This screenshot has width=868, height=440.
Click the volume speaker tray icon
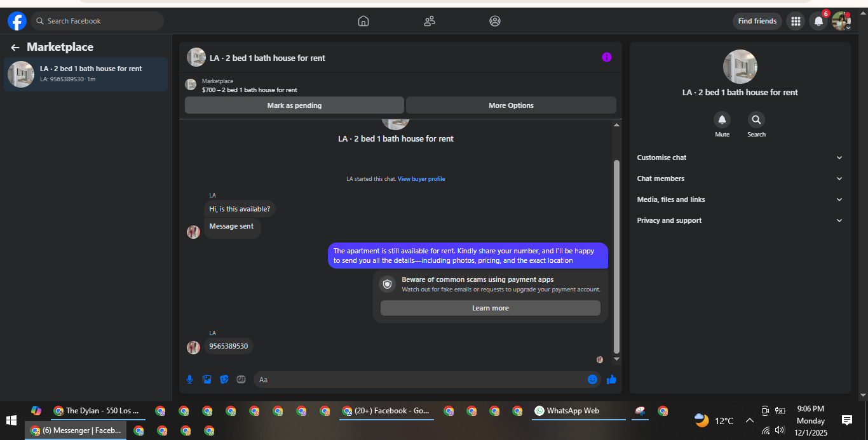click(780, 430)
